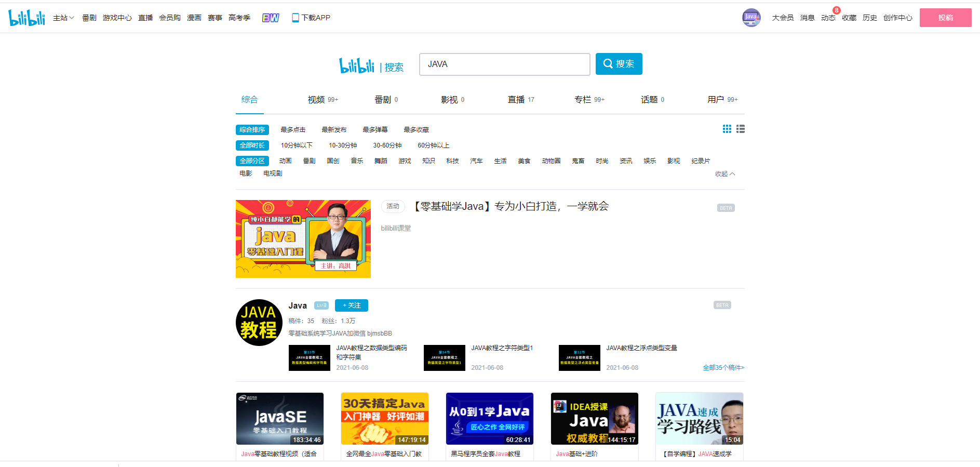
Task: Select 全部分区 category filter
Action: click(252, 161)
